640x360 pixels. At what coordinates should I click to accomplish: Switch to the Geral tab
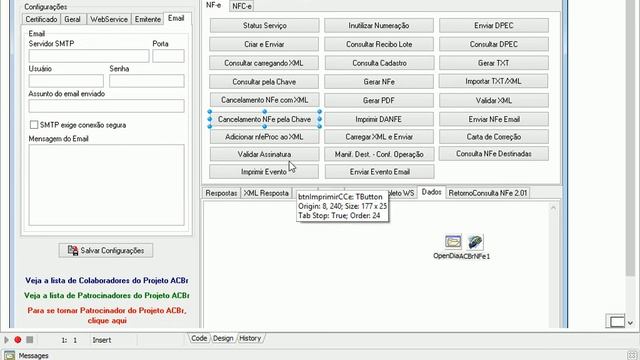(72, 19)
